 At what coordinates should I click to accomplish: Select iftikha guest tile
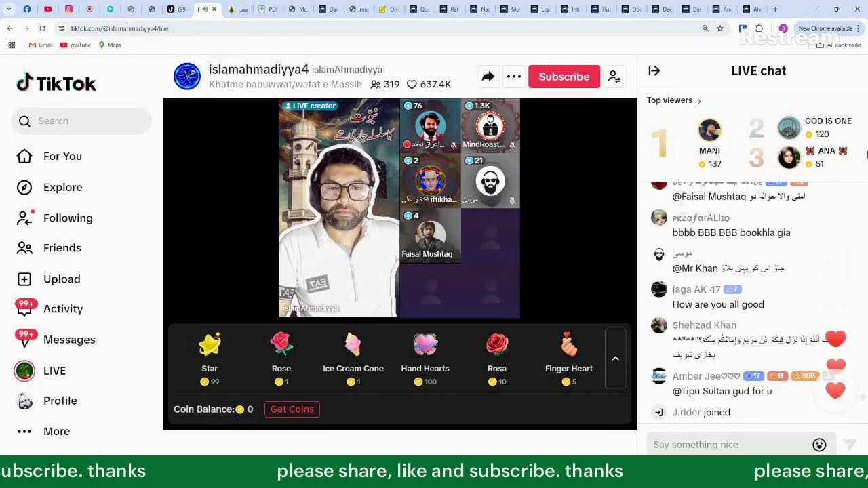tap(430, 180)
